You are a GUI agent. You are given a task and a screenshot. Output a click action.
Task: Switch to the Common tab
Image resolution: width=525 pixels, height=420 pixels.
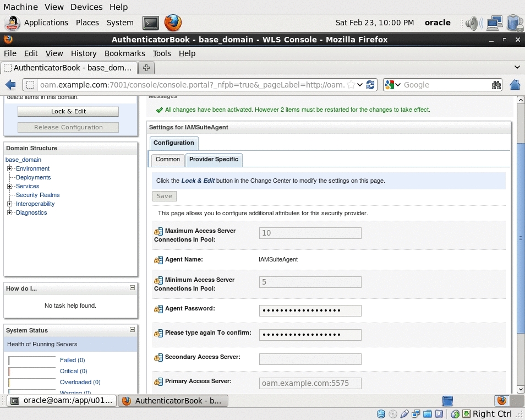coord(167,160)
